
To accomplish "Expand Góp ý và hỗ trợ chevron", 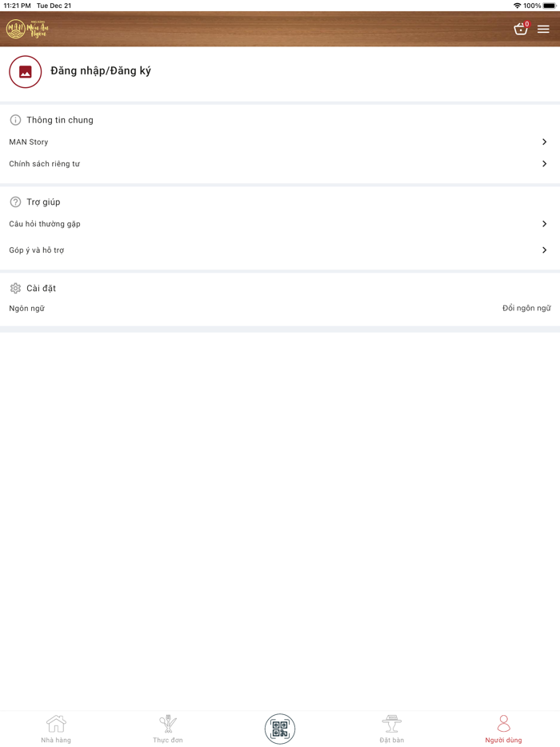I will [x=544, y=250].
